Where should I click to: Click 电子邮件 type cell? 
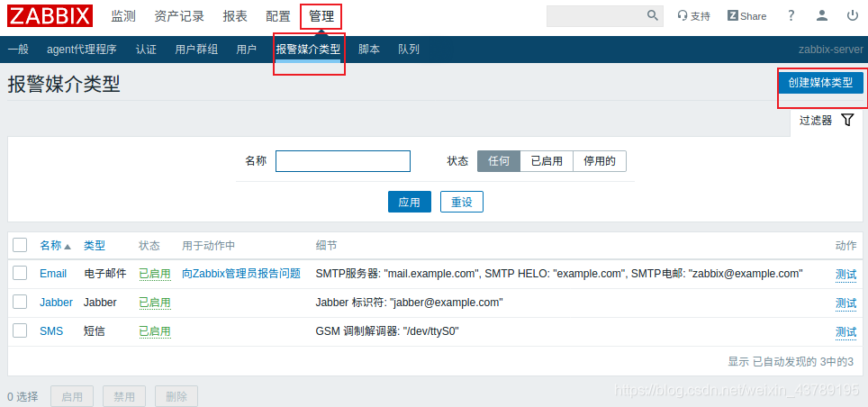tap(105, 274)
